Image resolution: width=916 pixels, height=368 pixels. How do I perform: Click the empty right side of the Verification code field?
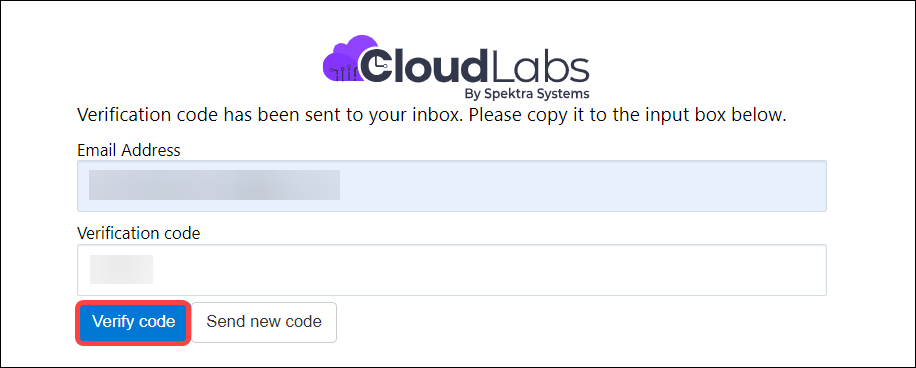click(491, 270)
